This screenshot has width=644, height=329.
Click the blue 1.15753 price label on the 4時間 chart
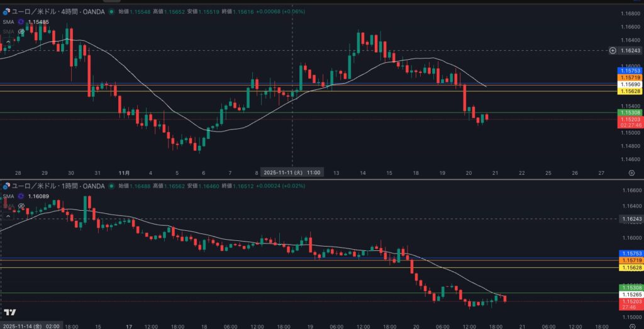coord(630,70)
